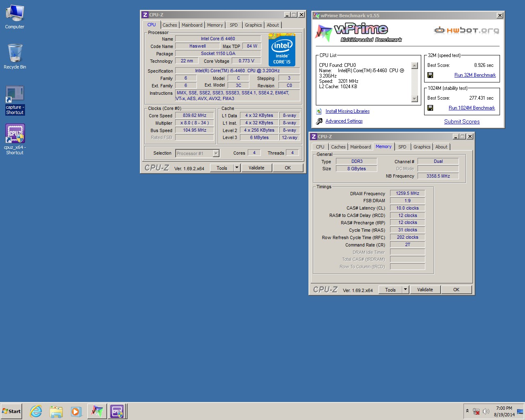Screen dimensions: 525x420
Task: Click the Submit Scores link
Action: (462, 121)
